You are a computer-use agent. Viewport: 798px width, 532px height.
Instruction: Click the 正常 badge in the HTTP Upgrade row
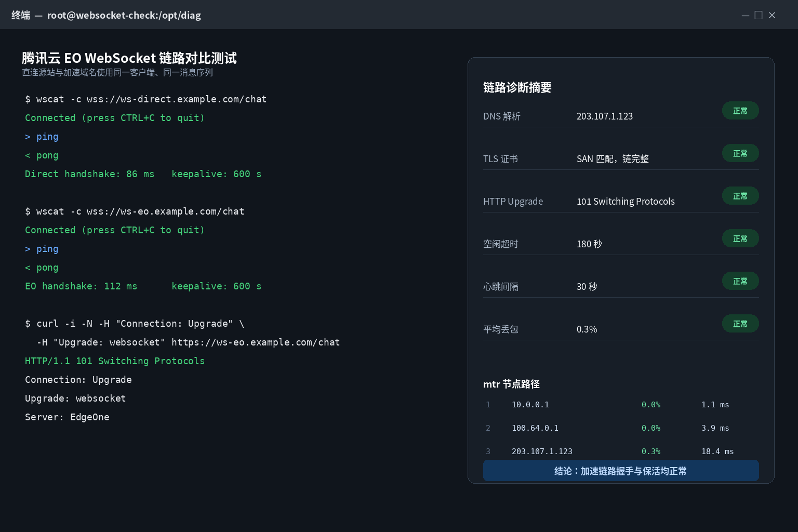[740, 196]
